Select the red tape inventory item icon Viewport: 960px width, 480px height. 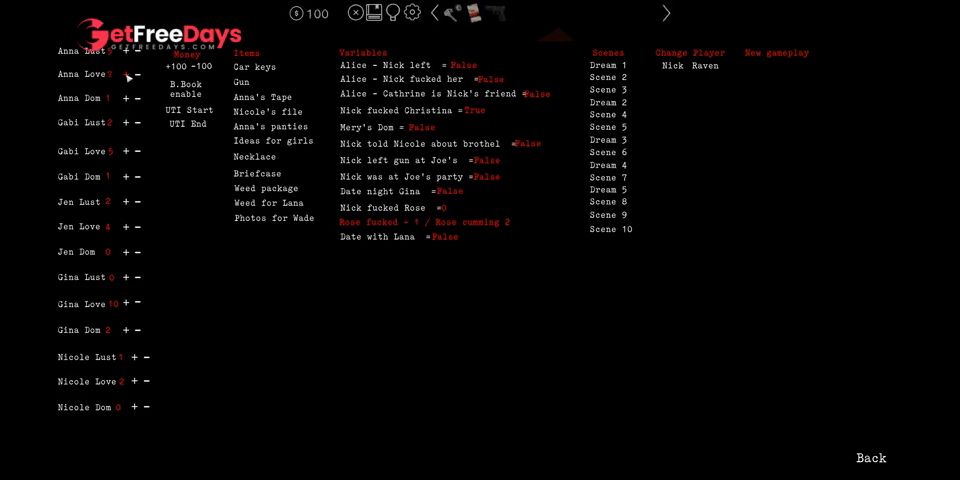tap(474, 13)
